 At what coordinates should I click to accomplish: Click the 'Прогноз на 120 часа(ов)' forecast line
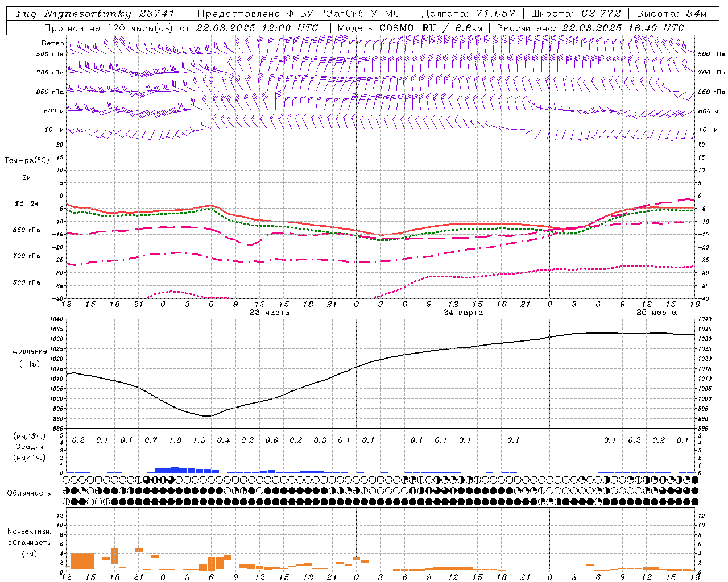pos(181,28)
